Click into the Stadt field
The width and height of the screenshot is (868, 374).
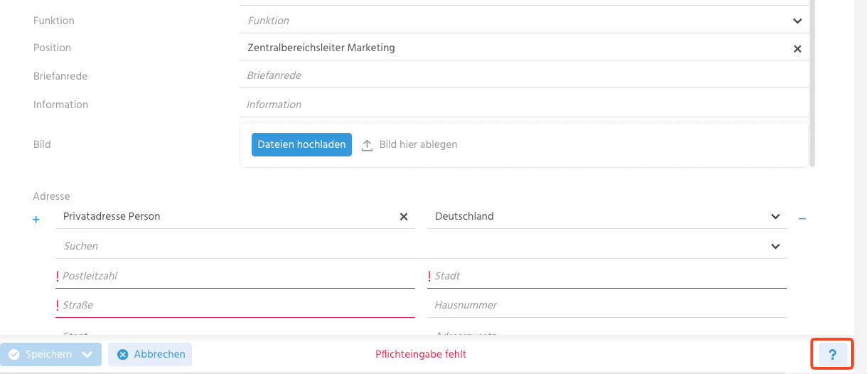[608, 276]
